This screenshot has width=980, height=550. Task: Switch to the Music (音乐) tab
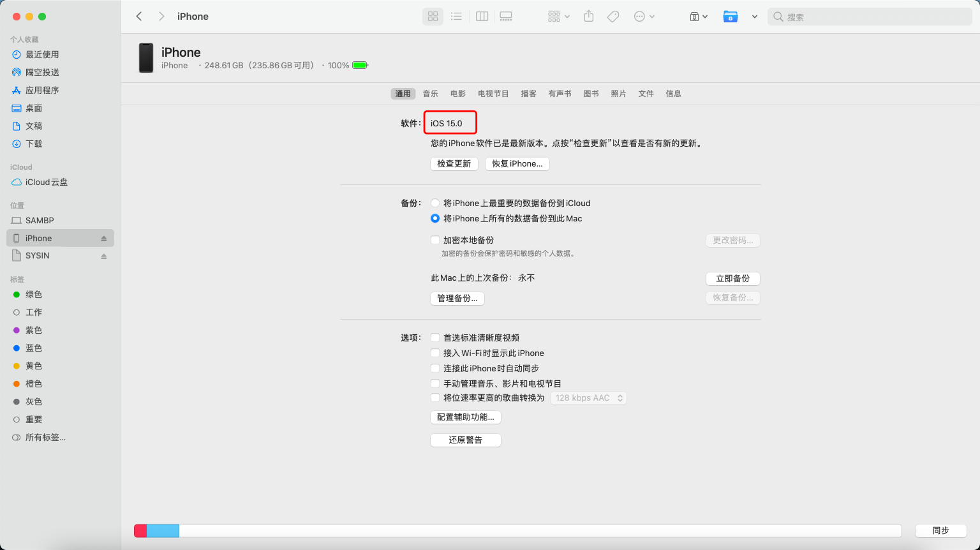[431, 94]
